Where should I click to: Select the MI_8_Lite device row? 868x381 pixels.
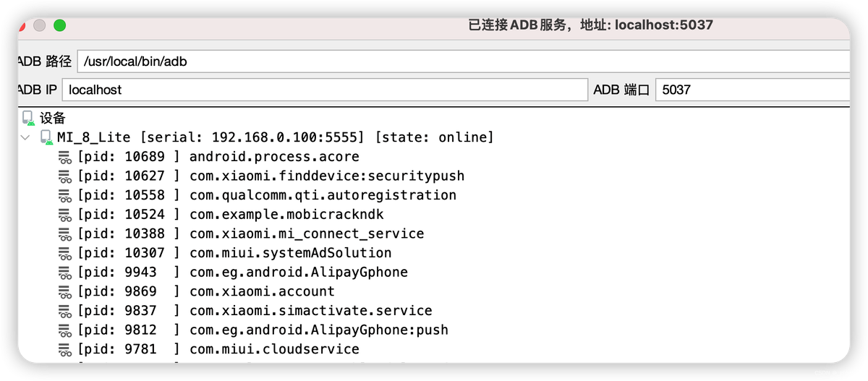tap(275, 137)
